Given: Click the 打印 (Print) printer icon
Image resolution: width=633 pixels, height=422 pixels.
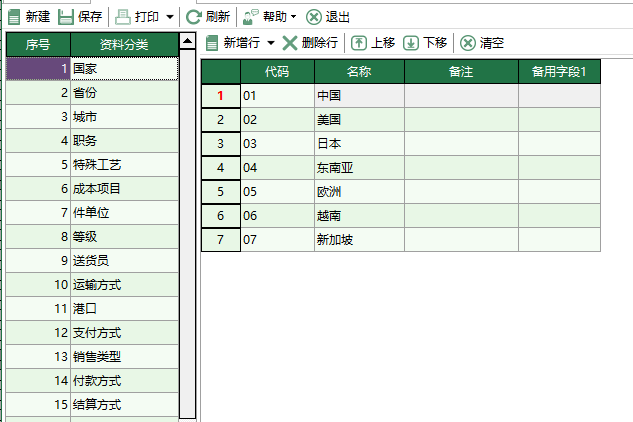Looking at the screenshot, I should coord(123,17).
